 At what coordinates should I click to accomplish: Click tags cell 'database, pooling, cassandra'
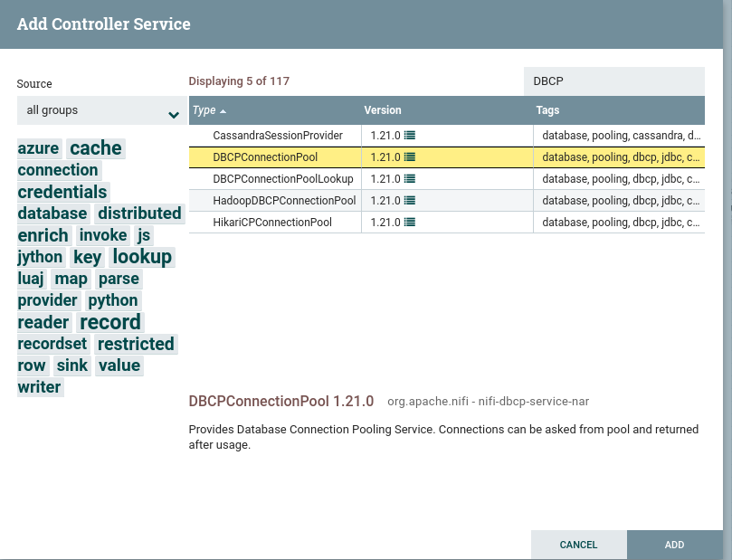pyautogui.click(x=619, y=136)
